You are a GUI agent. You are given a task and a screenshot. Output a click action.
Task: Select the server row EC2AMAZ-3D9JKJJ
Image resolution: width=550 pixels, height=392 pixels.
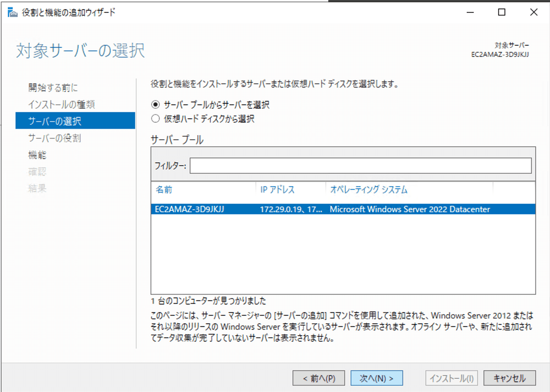[343, 210]
